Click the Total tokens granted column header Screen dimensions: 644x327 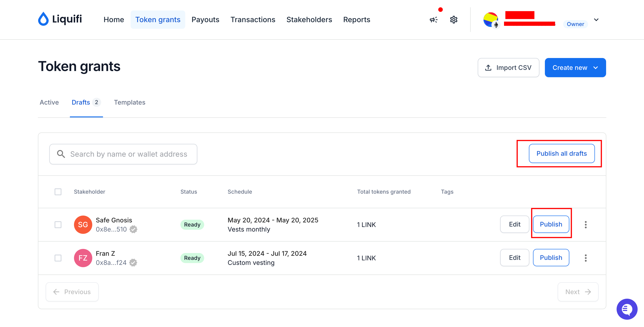pos(383,192)
